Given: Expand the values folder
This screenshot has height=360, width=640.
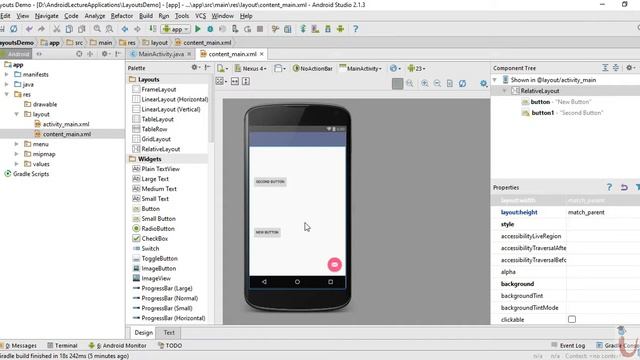Looking at the screenshot, I should 17,164.
